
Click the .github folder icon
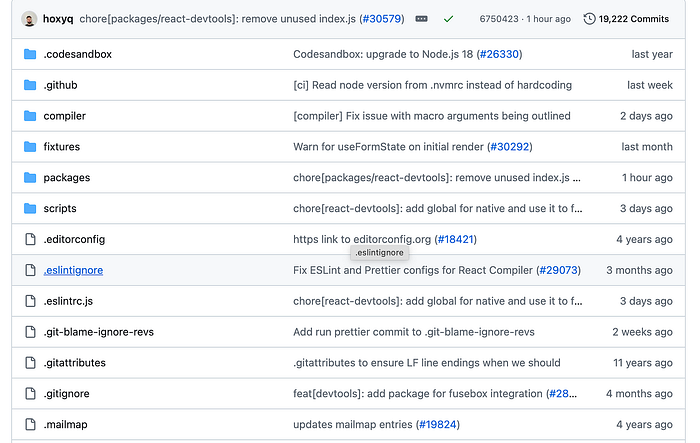point(30,85)
